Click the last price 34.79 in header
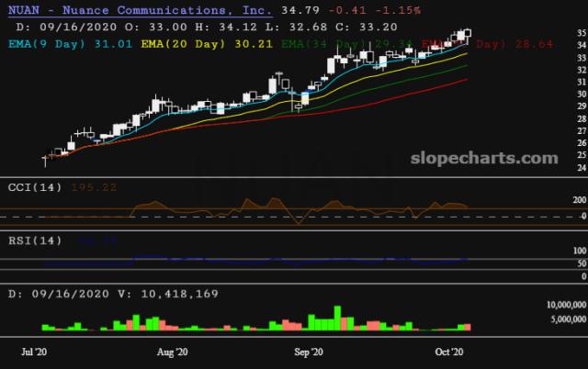 300,10
